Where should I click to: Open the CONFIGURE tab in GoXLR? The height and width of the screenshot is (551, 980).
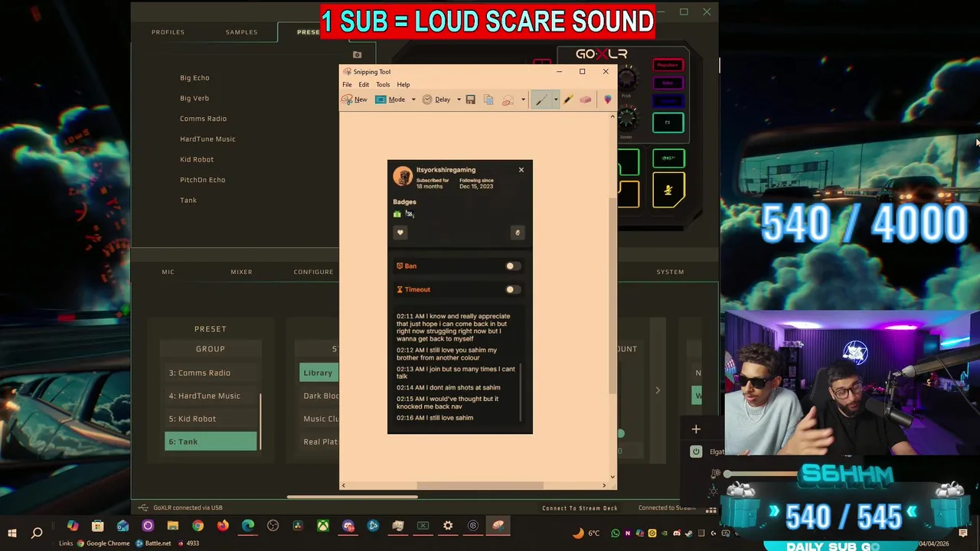pos(313,272)
